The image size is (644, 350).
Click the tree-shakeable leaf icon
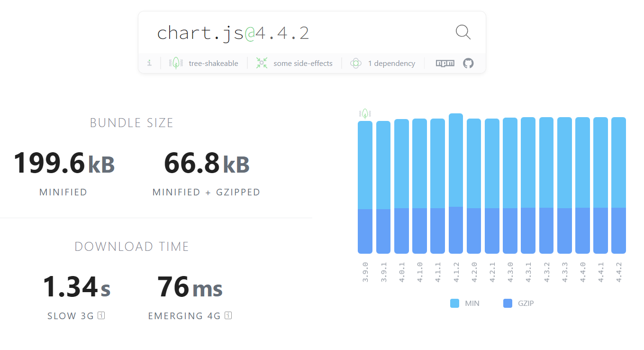click(x=176, y=63)
